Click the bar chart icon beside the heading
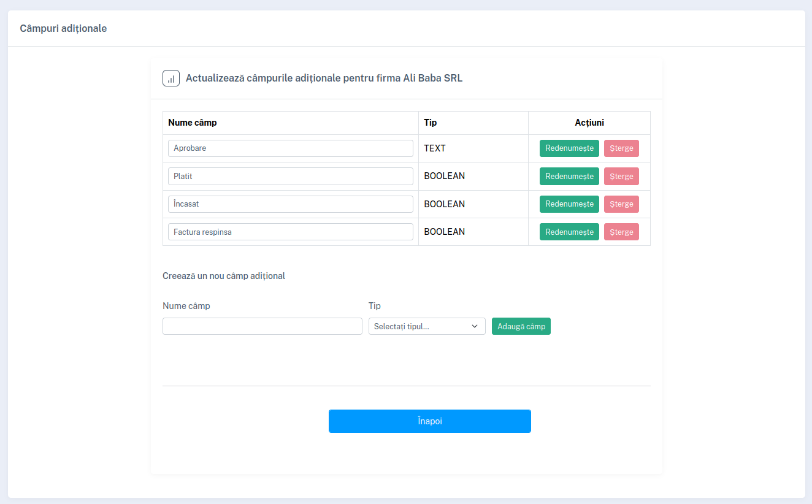This screenshot has width=812, height=504. pyautogui.click(x=170, y=78)
